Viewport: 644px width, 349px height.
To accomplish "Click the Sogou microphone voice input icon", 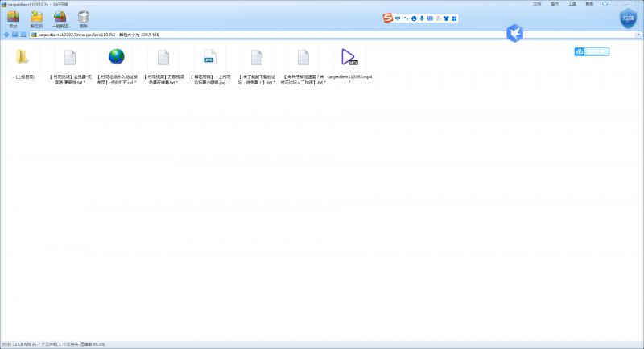I will coord(422,18).
